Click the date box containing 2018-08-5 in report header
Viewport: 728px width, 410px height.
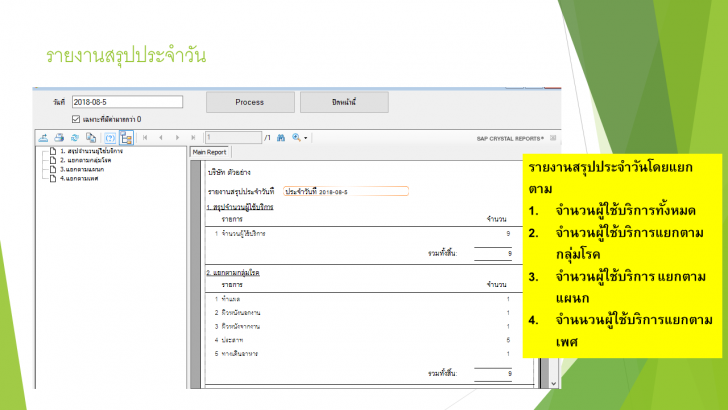point(346,191)
